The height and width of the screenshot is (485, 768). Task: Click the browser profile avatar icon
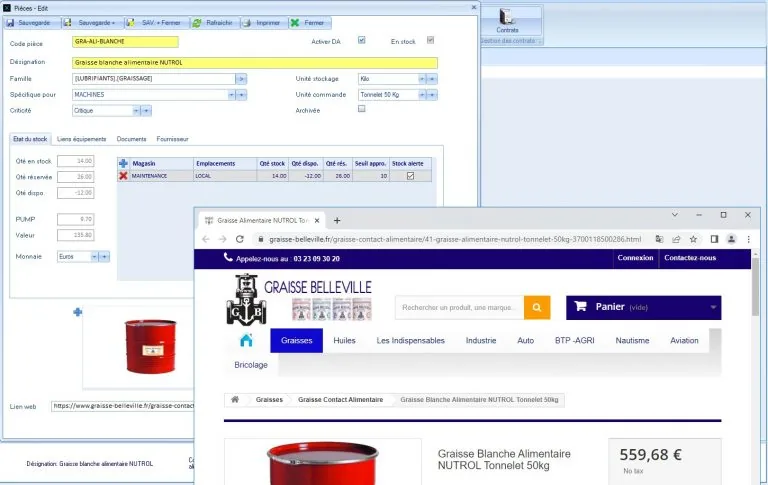pyautogui.click(x=731, y=240)
